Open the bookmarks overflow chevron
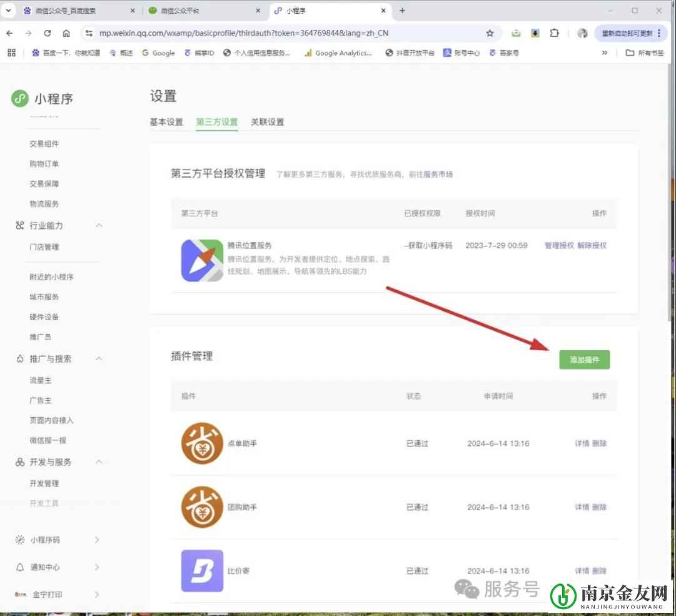Viewport: 676px width, 616px height. point(604,53)
